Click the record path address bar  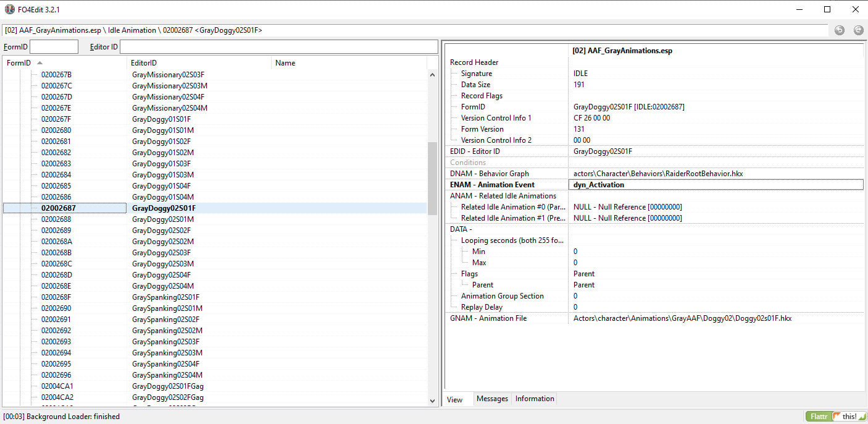414,30
